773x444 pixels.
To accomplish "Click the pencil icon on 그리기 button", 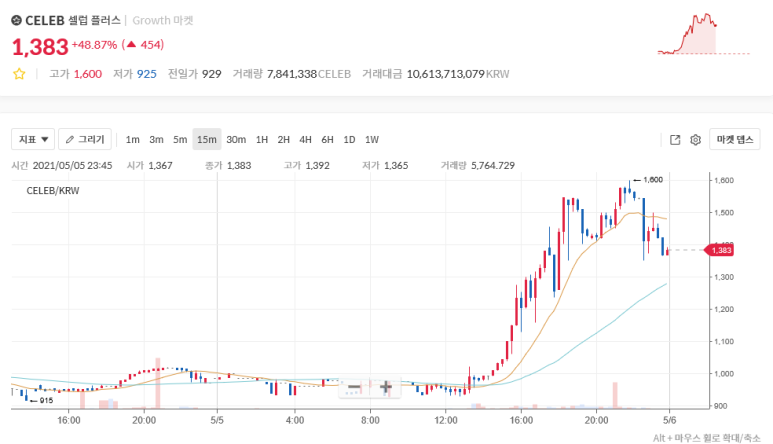I will coord(70,139).
